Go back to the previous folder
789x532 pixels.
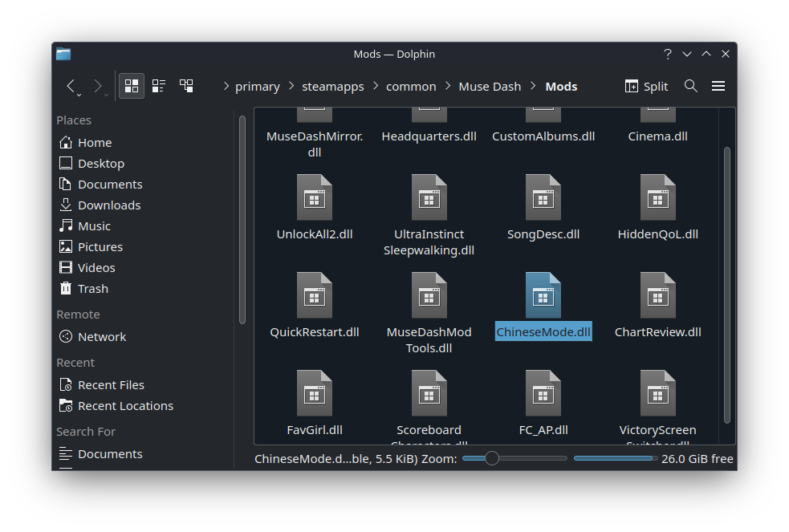[71, 86]
